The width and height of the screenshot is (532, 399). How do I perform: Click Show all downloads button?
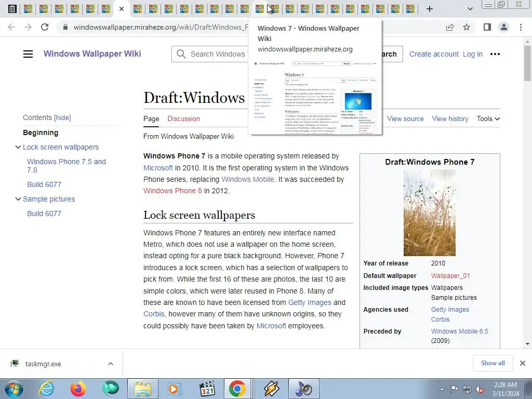click(x=493, y=363)
